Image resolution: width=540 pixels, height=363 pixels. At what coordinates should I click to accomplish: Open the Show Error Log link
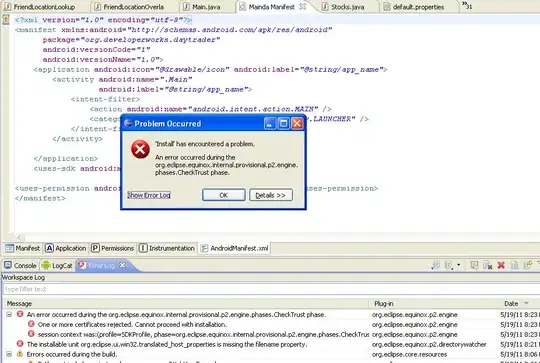point(149,195)
